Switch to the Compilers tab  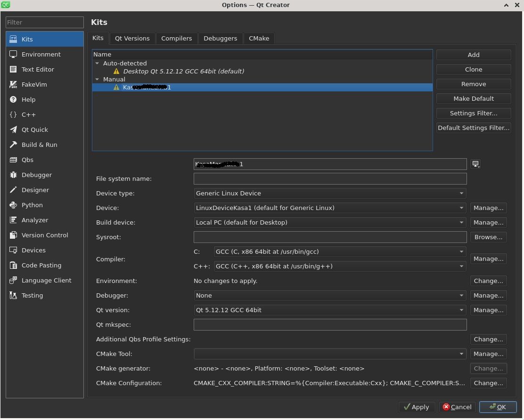[x=176, y=39]
